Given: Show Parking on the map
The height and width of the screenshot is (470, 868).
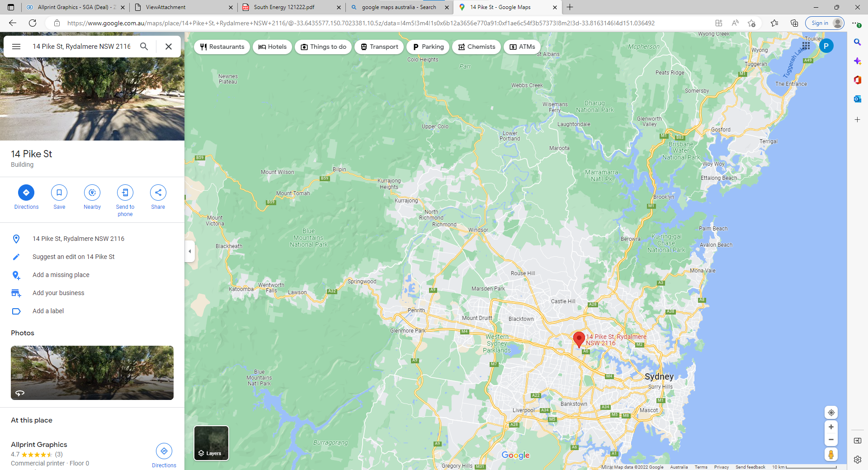Looking at the screenshot, I should (x=428, y=47).
